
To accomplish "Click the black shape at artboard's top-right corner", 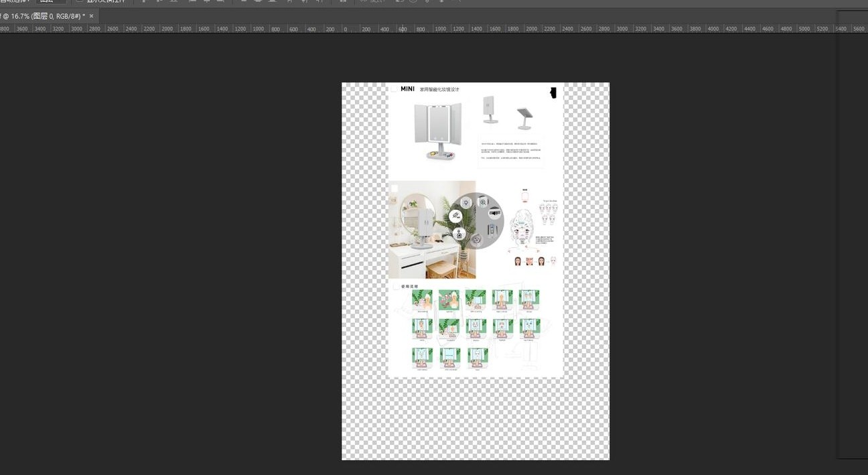I will click(553, 92).
